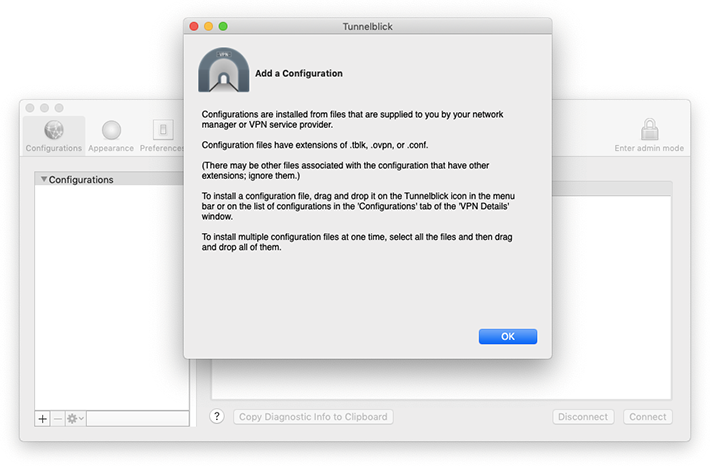The height and width of the screenshot is (466, 710).
Task: Click the minus button to remove configuration
Action: pos(57,418)
